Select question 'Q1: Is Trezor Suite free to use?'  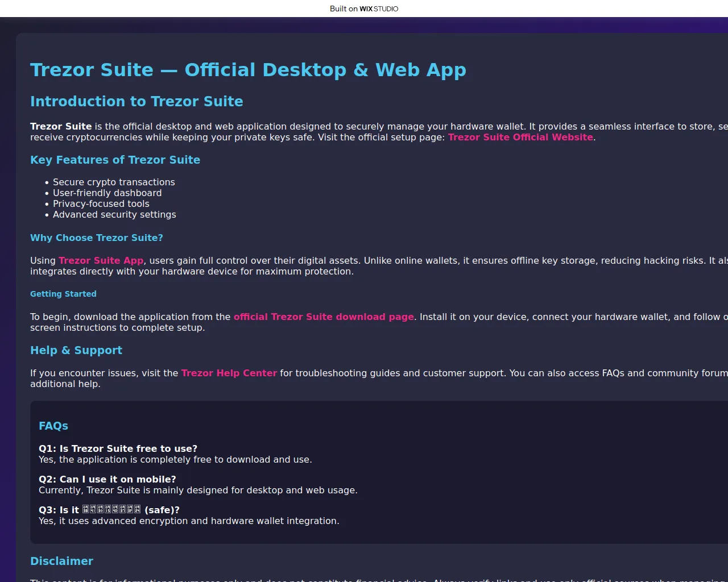[x=118, y=448]
